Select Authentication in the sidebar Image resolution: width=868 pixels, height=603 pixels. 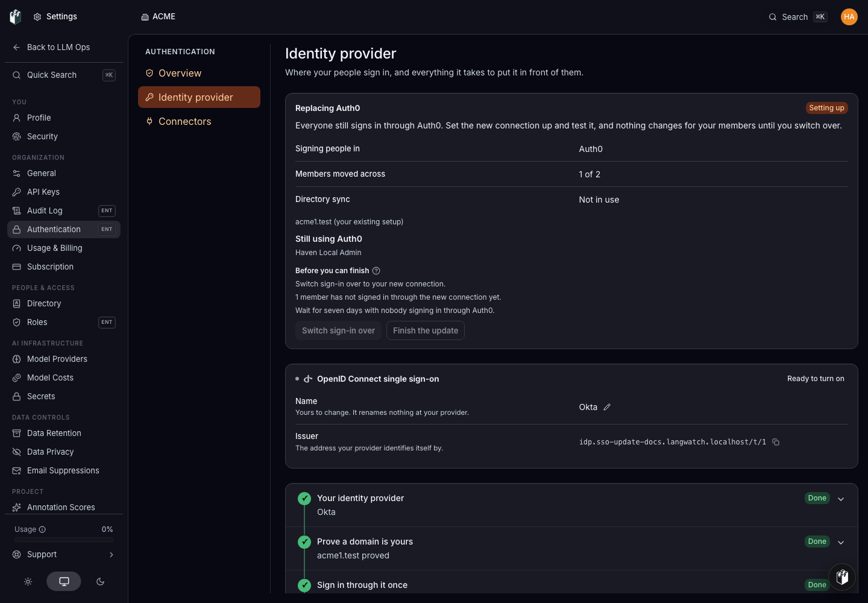click(x=64, y=229)
